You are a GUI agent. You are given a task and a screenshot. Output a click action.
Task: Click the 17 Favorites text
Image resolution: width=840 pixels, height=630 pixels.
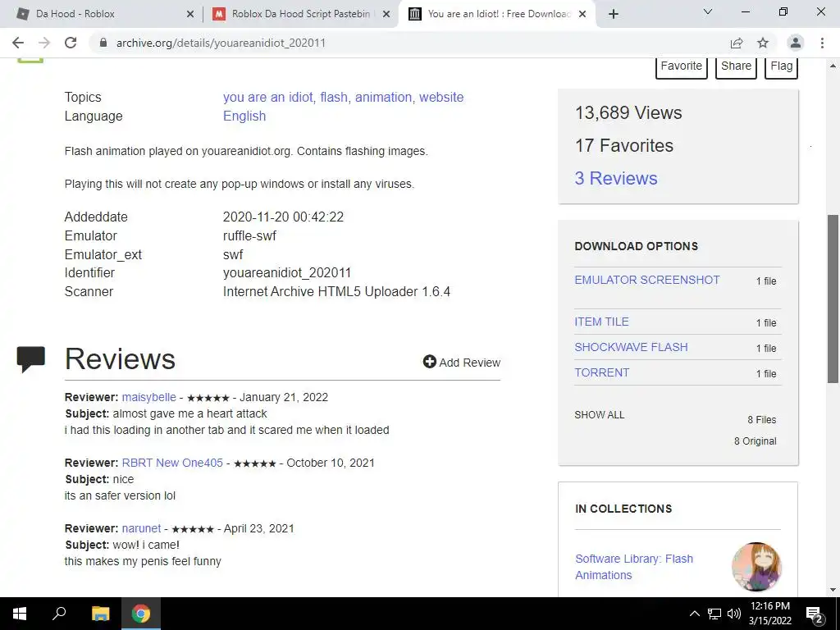pos(624,145)
